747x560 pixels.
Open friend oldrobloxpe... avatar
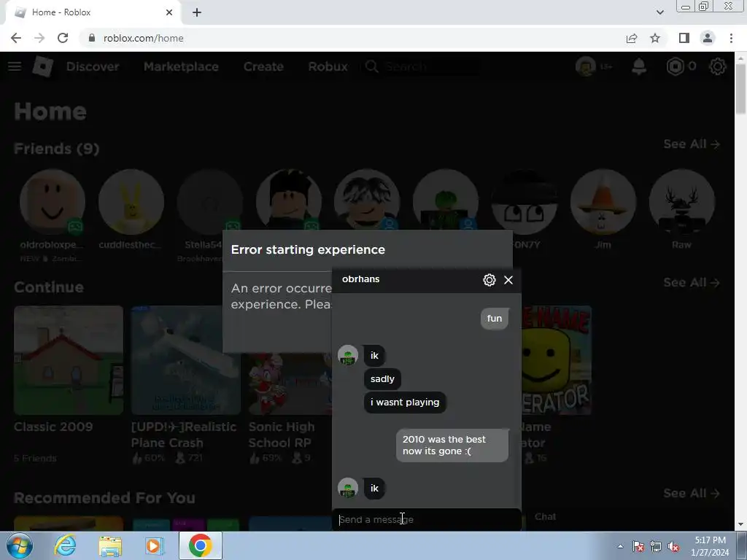53,202
